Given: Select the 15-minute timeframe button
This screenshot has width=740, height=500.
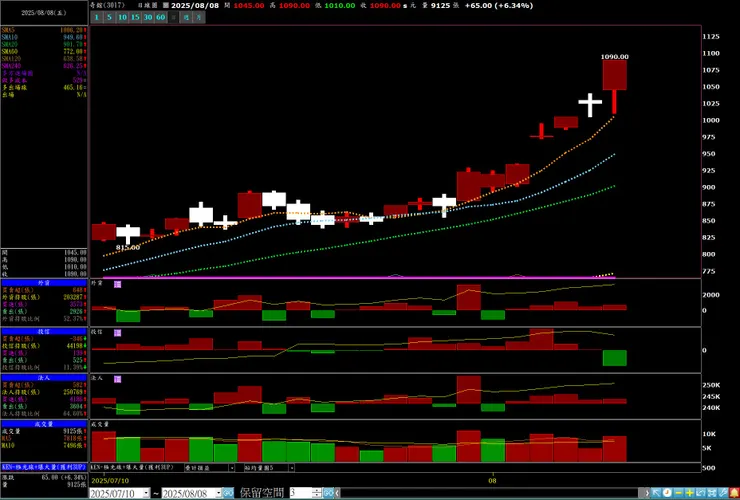Looking at the screenshot, I should [x=135, y=17].
